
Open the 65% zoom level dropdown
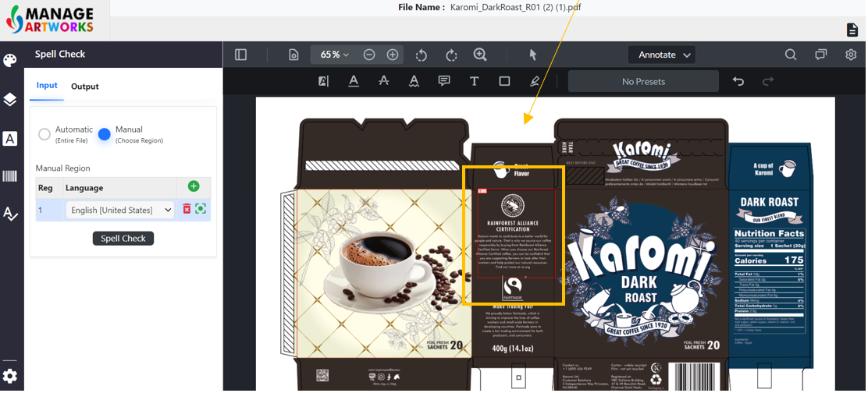pyautogui.click(x=335, y=55)
